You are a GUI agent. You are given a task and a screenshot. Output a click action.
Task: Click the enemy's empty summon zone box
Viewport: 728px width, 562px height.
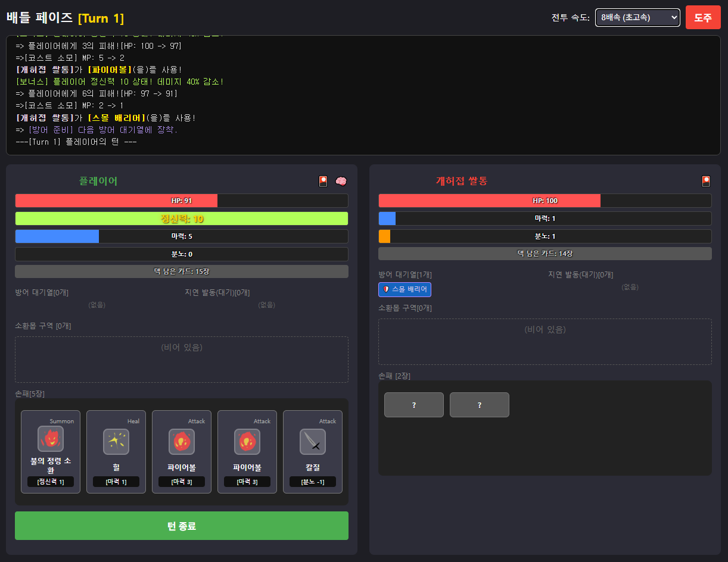[x=545, y=342]
